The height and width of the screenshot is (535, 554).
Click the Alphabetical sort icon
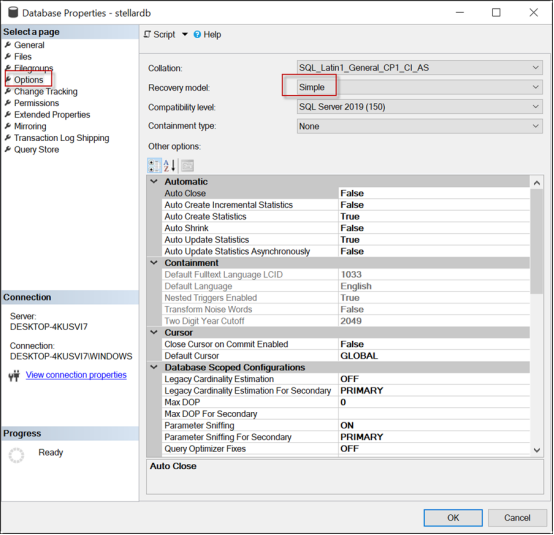[x=170, y=165]
